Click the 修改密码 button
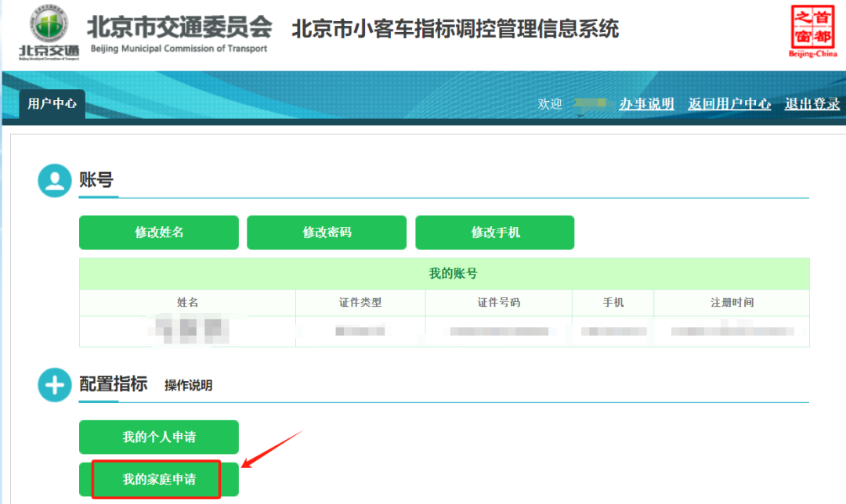 [x=327, y=232]
